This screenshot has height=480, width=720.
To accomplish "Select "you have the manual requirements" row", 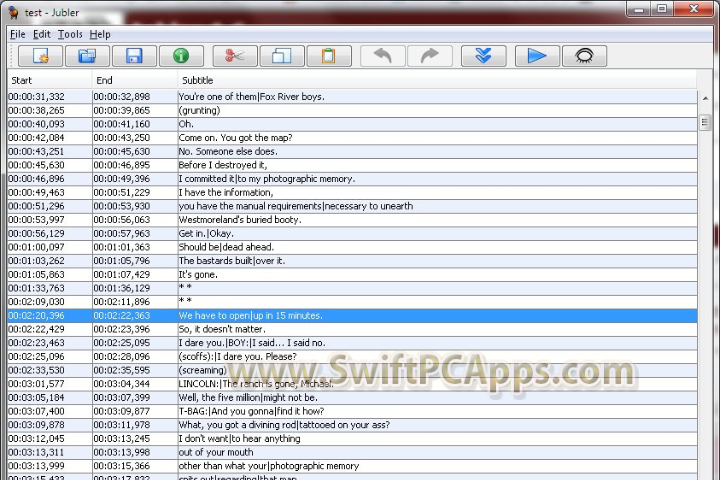I will point(352,206).
